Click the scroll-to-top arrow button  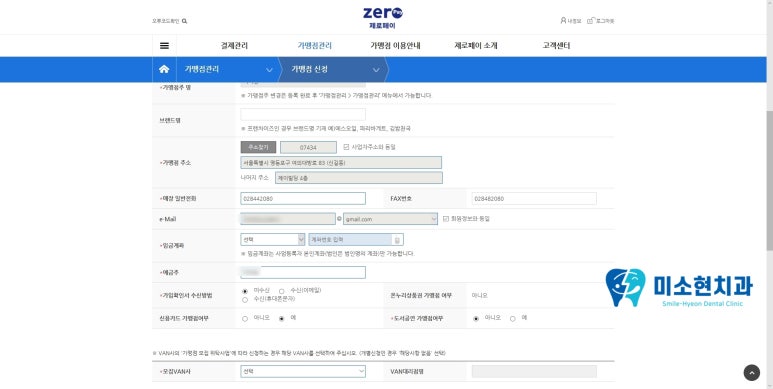751,373
